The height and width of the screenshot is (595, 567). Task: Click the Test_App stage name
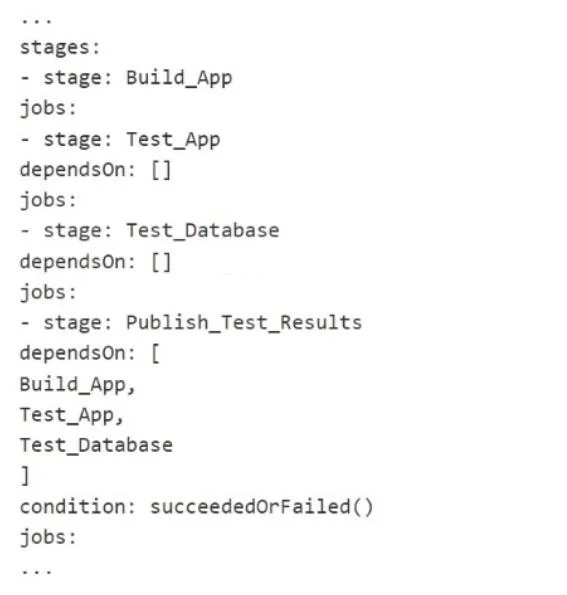[x=173, y=140]
